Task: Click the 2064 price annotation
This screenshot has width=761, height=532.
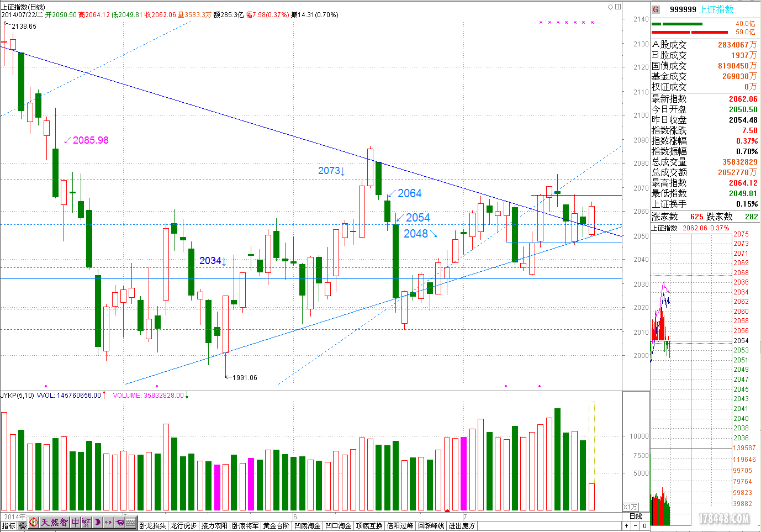Action: point(409,193)
